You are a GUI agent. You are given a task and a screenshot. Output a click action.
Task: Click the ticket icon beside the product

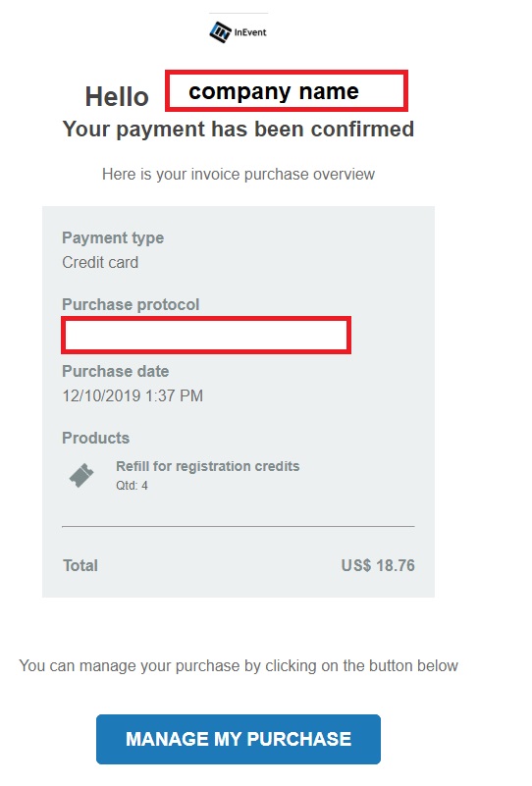click(x=81, y=475)
